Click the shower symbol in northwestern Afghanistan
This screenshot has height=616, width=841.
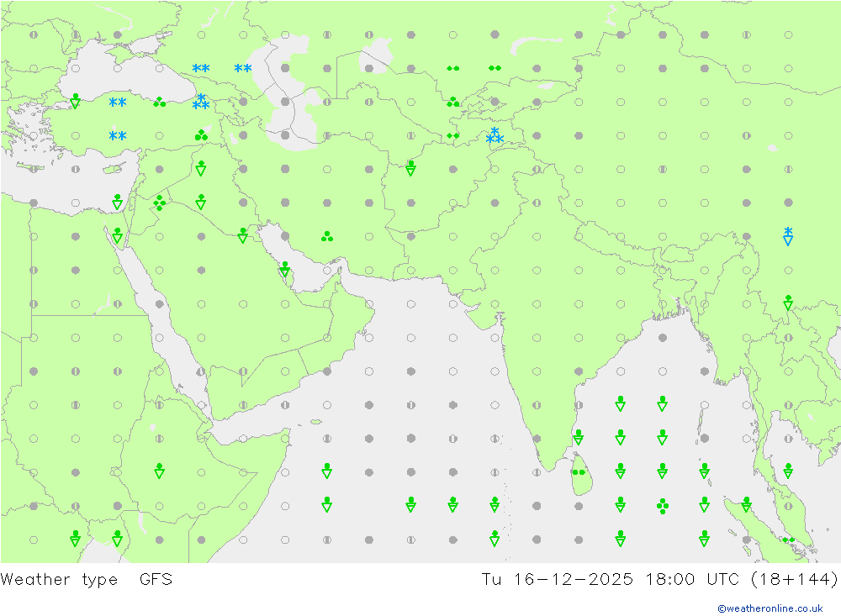click(x=411, y=168)
